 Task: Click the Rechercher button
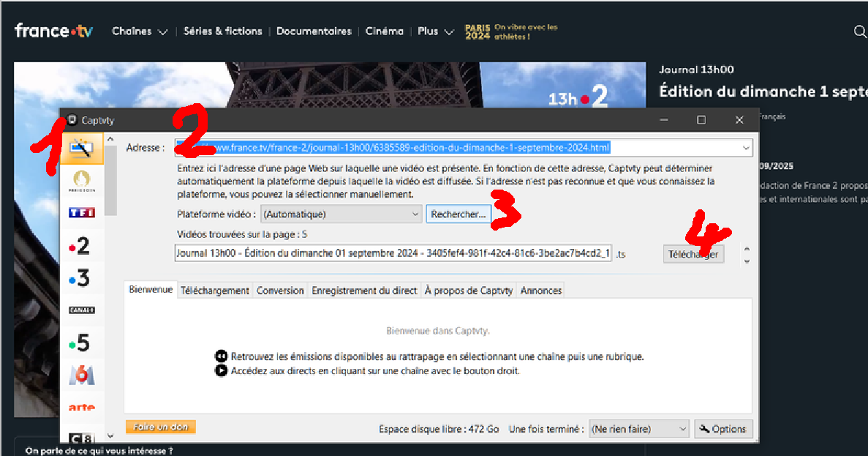tap(458, 214)
